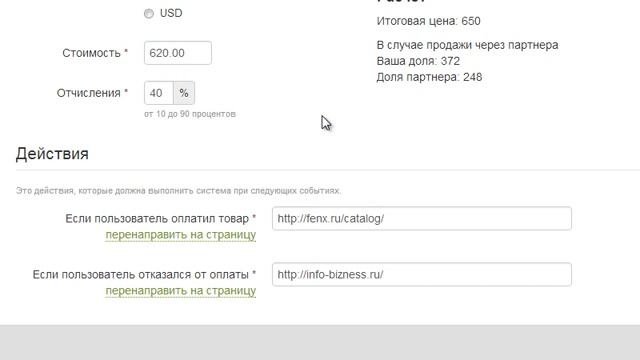Click the 'Действия' section heading
The height and width of the screenshot is (360, 640).
[52, 154]
